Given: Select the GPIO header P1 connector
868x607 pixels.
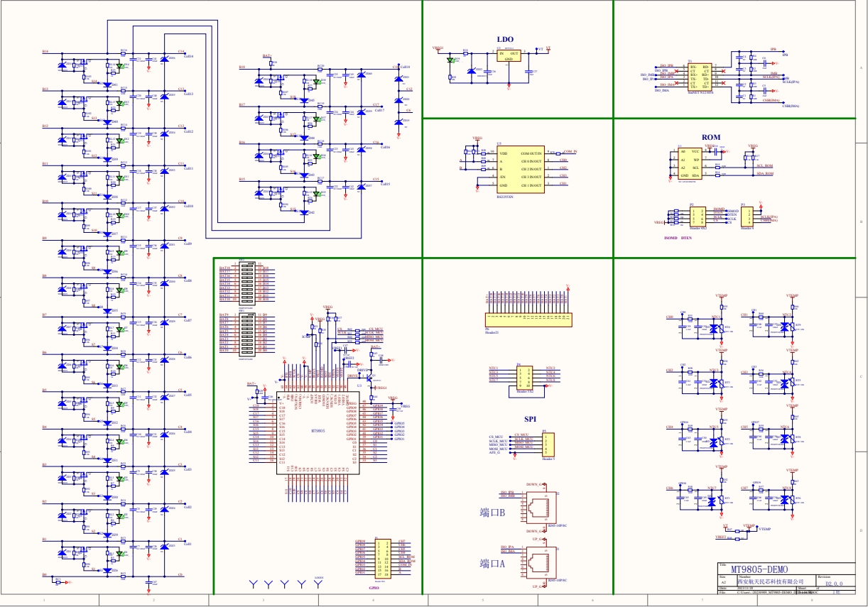Looking at the screenshot, I should click(382, 559).
